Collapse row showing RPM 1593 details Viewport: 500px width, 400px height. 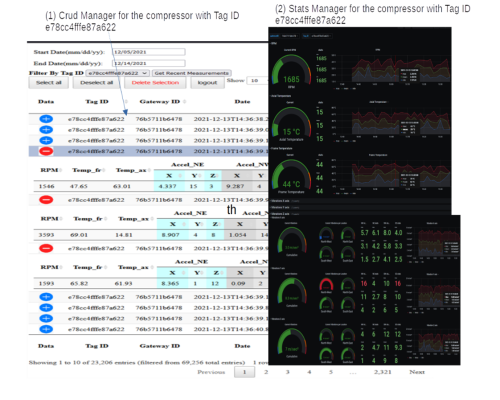point(46,248)
